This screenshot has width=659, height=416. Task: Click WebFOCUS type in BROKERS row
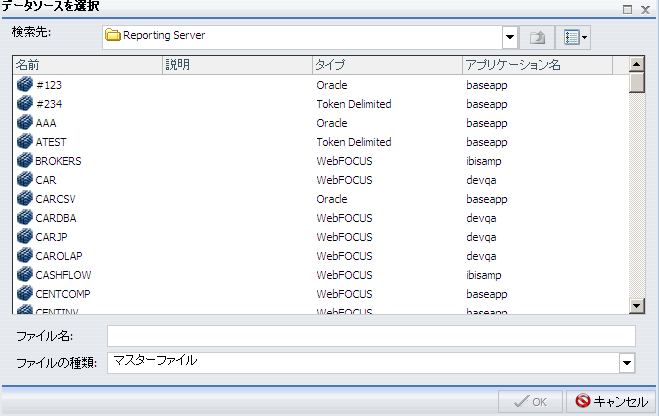pyautogui.click(x=344, y=161)
